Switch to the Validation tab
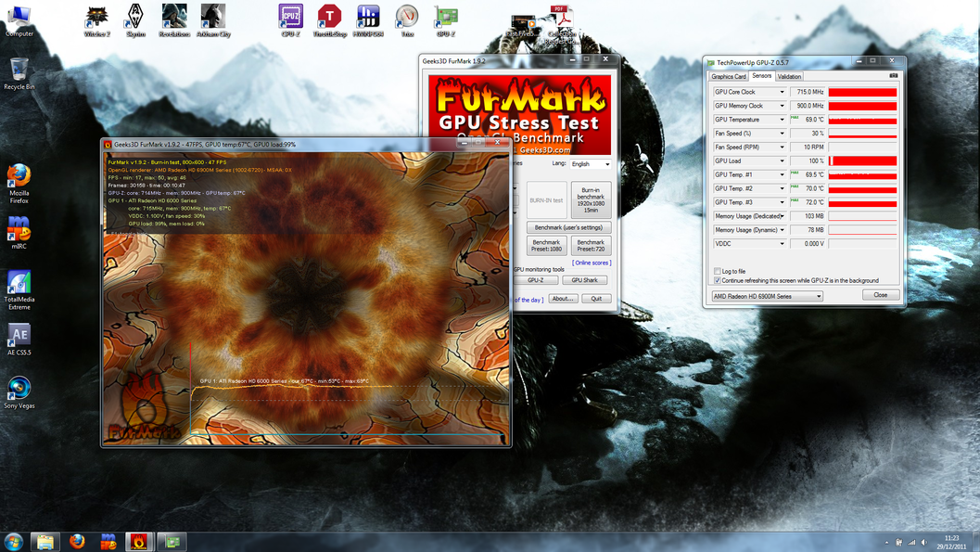The image size is (980, 552). click(x=789, y=76)
